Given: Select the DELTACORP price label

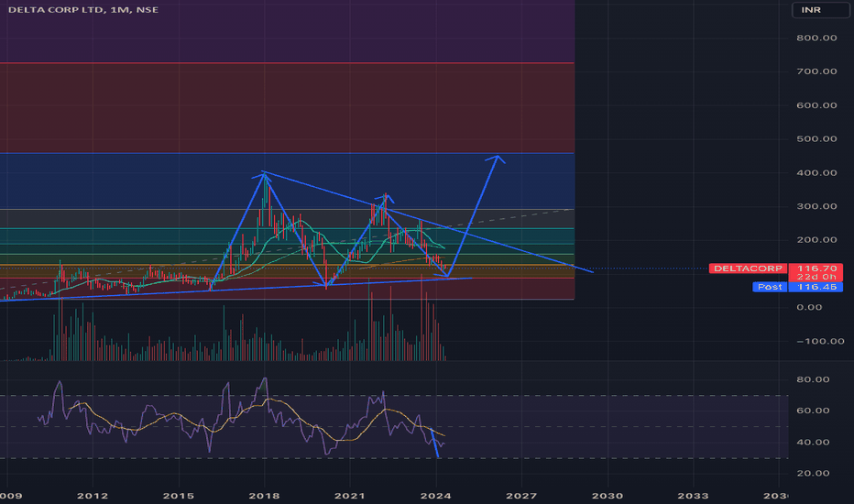Looking at the screenshot, I should coord(748,268).
